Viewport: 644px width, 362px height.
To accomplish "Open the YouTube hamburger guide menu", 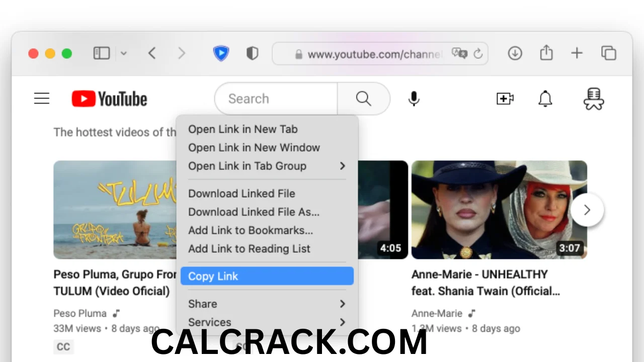I will [x=42, y=99].
